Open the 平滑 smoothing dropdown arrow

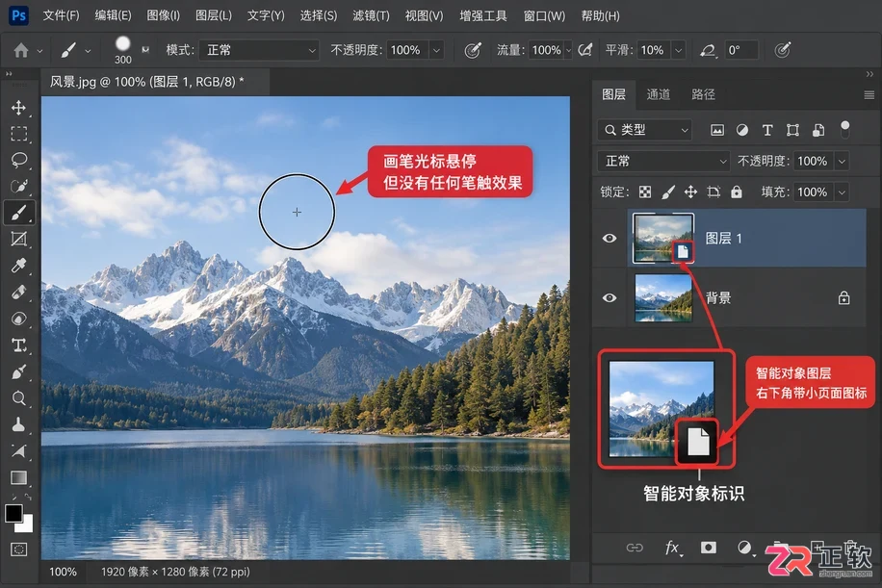point(679,50)
